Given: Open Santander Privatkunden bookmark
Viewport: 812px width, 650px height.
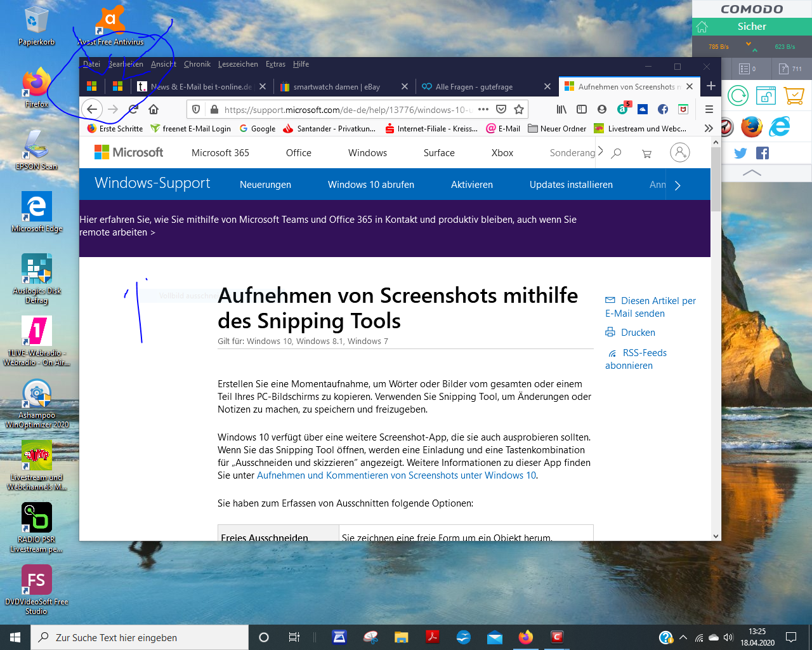Looking at the screenshot, I should coord(329,128).
